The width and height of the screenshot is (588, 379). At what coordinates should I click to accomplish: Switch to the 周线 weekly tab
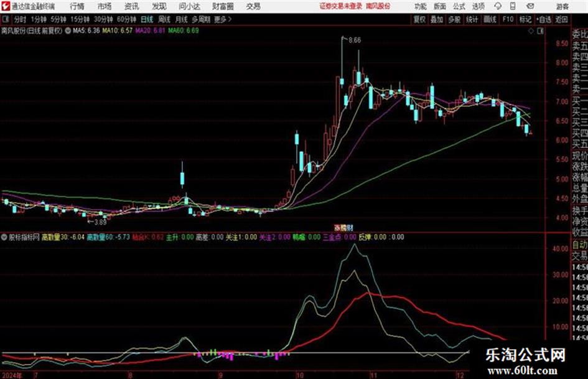[x=164, y=19]
